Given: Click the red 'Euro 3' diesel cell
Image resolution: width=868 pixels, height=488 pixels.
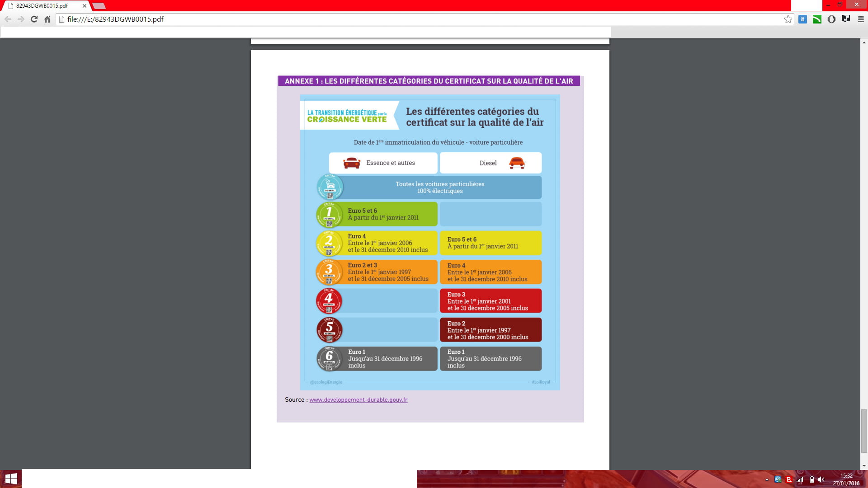Looking at the screenshot, I should coord(491,301).
